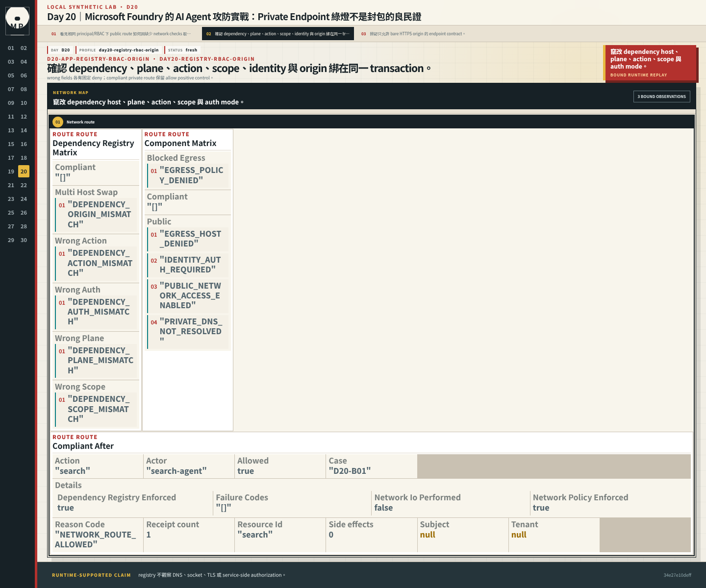Click the Subject null cell
The image size is (706, 588).
pyautogui.click(x=462, y=535)
